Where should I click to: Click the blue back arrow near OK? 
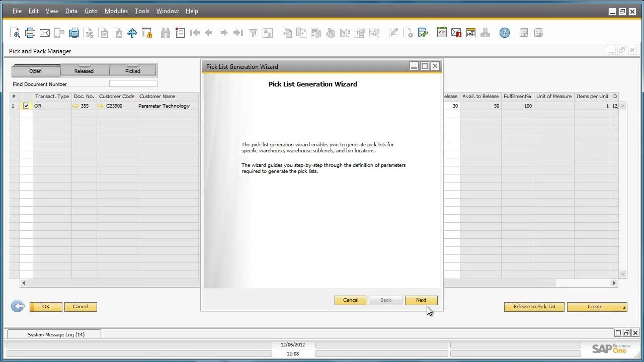click(x=18, y=306)
